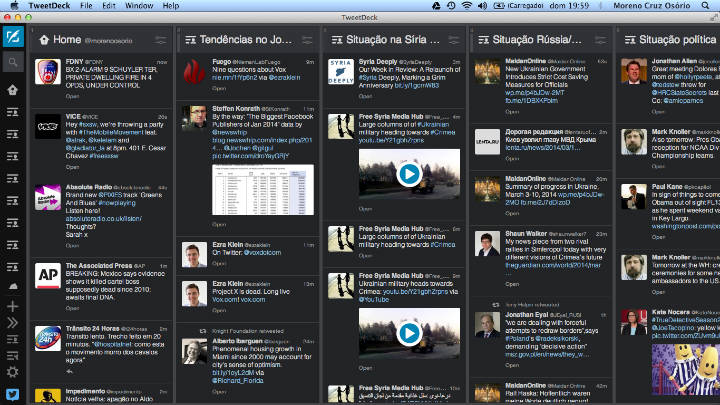
Task: Click Jonathan Allen's avatar
Action: [x=634, y=71]
